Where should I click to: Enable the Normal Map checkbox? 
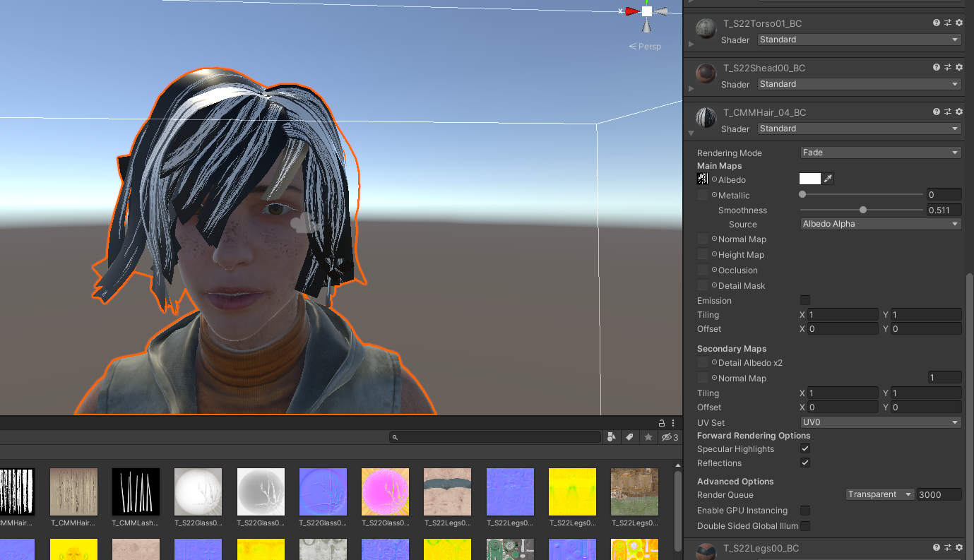coord(703,239)
